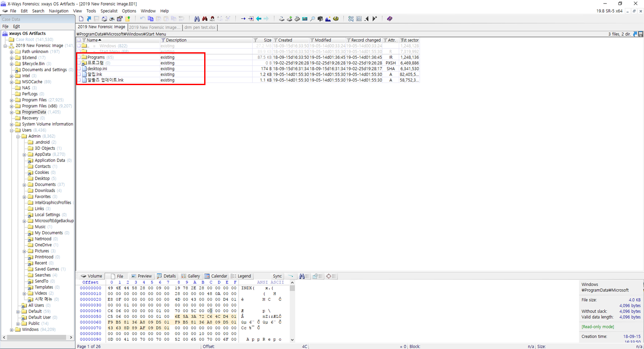Screen dimensions: 644x349
Task: Click the purple help book icon
Action: [390, 19]
